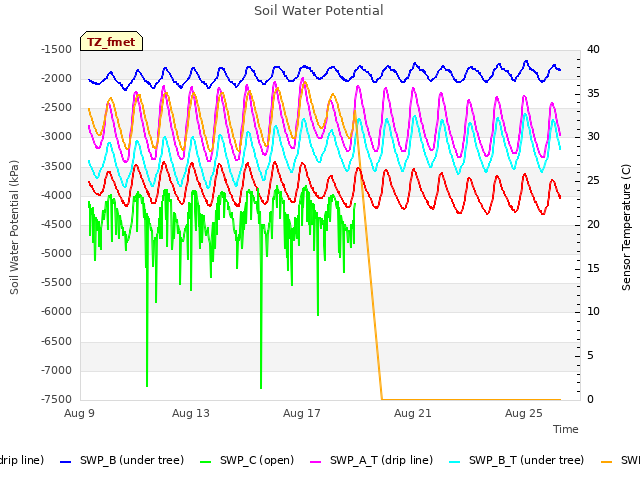This screenshot has height=480, width=640.
Task: Click the 0 right axis value
Action: (x=590, y=399)
